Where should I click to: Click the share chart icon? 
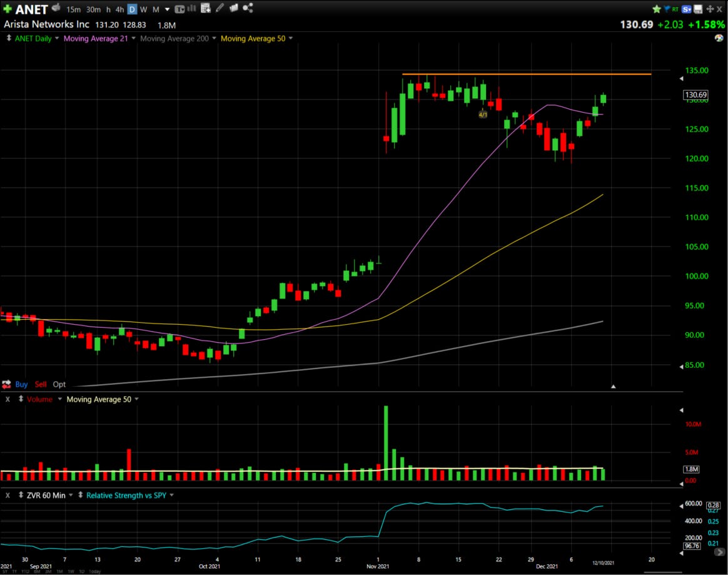248,8
